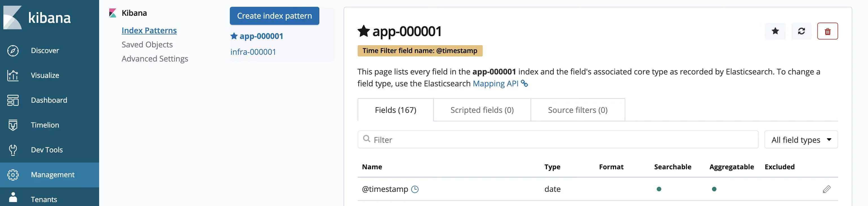The image size is (868, 206).
Task: Switch to the Source filters tab
Action: [x=577, y=110]
